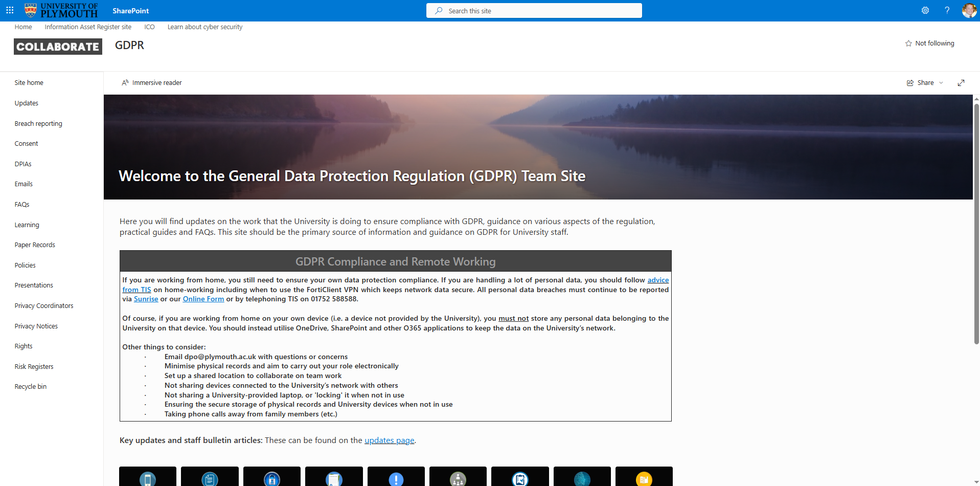This screenshot has height=486, width=980.
Task: Open the user profile avatar
Action: (x=969, y=10)
